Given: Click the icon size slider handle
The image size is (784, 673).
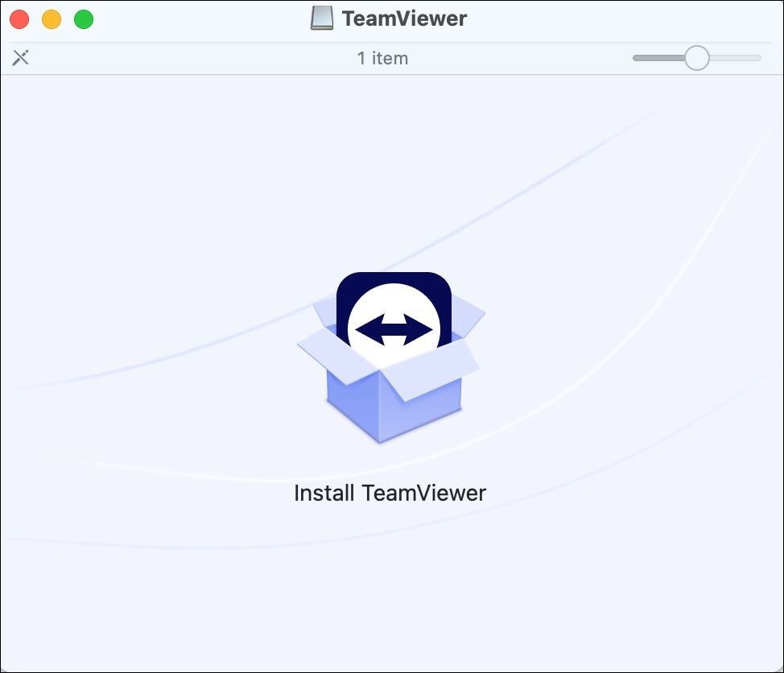Looking at the screenshot, I should point(695,58).
